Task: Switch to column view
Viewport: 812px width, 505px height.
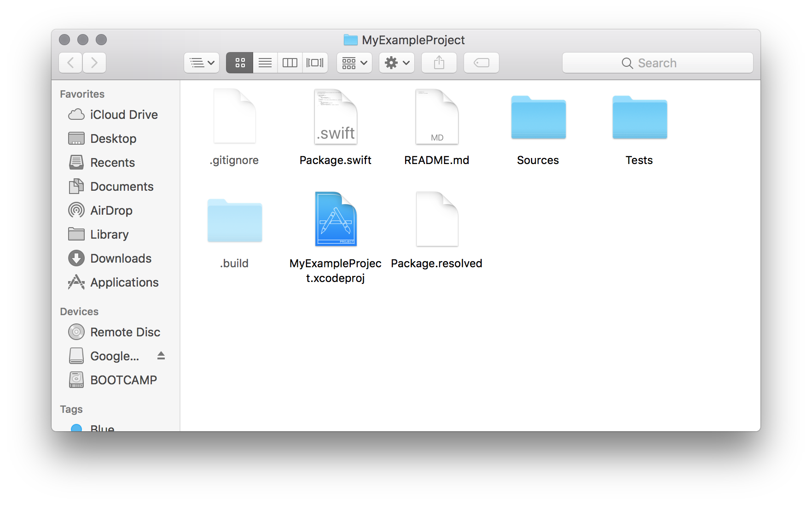Action: (x=290, y=63)
